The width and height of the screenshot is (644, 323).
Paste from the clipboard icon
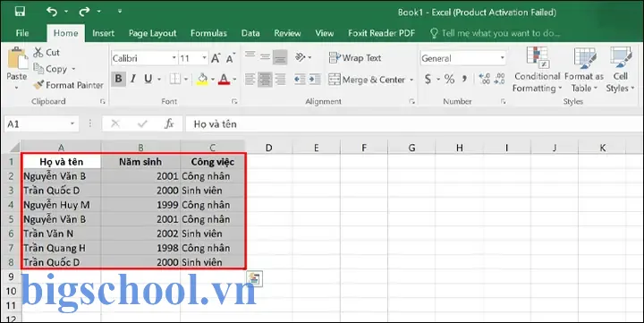17,58
